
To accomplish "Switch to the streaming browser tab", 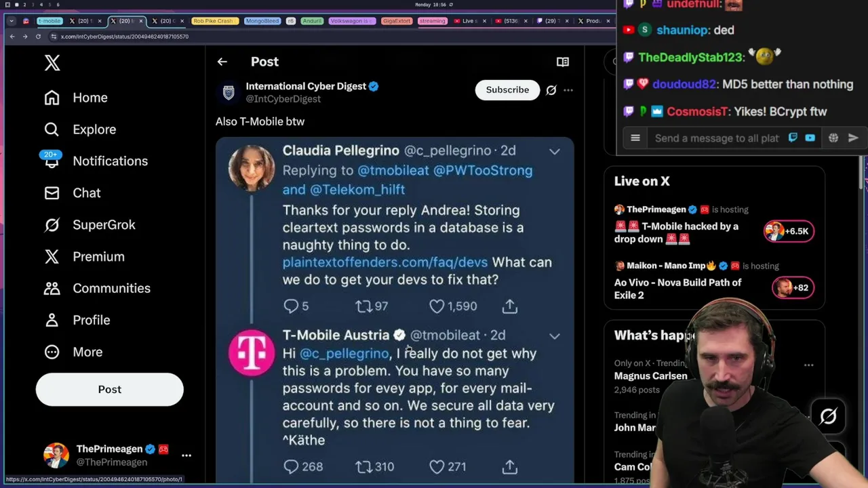I will pyautogui.click(x=432, y=21).
